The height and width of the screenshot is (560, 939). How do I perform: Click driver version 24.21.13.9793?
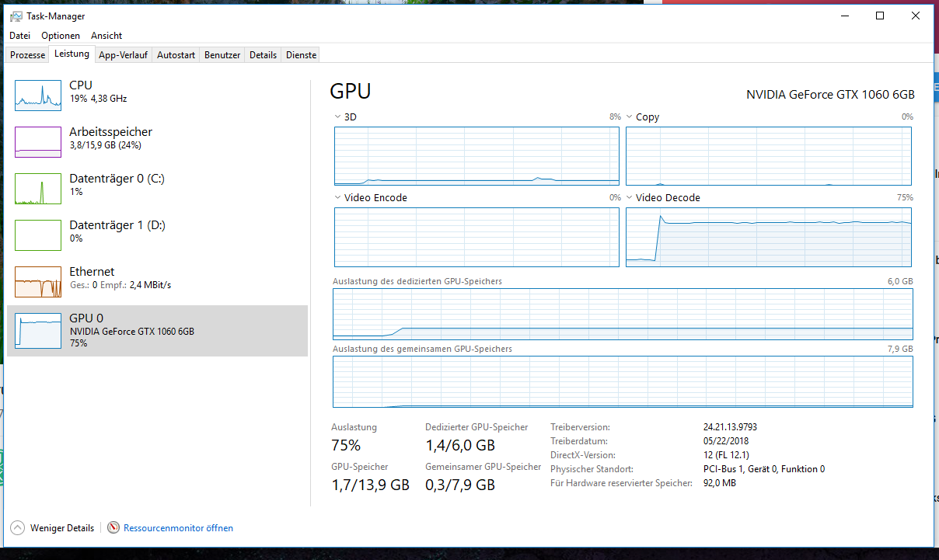pos(730,427)
